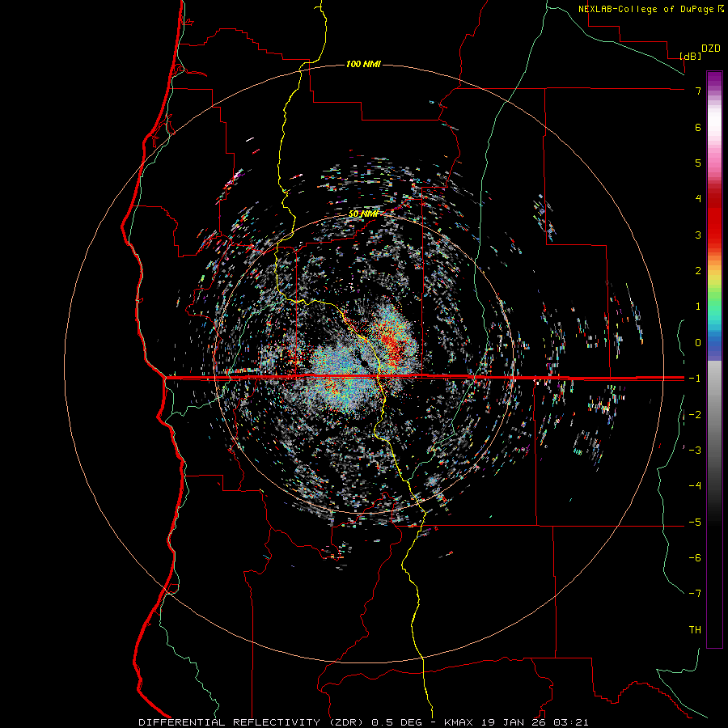Viewport: 728px width, 728px height.
Task: Click the 1 value on color scale
Action: coord(698,307)
